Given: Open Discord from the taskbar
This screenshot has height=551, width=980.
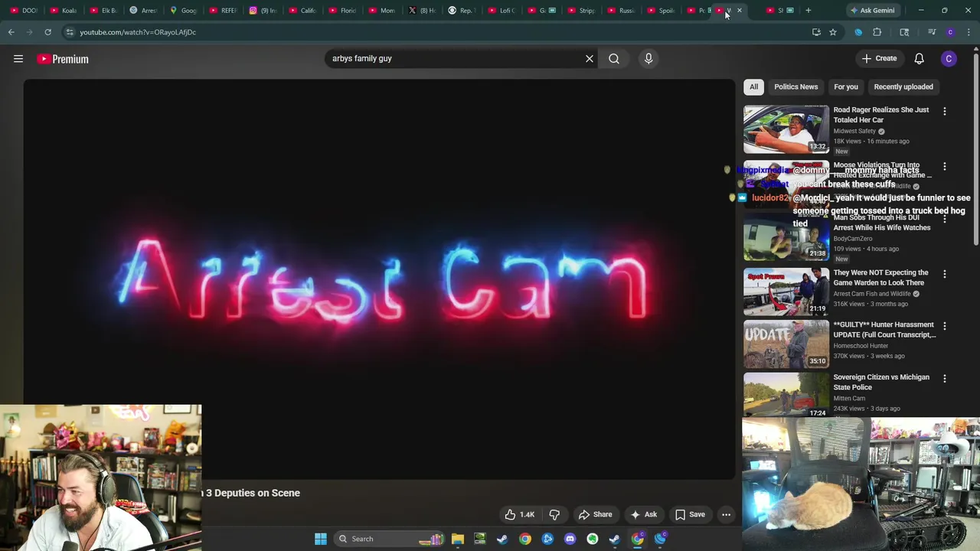Looking at the screenshot, I should (570, 539).
